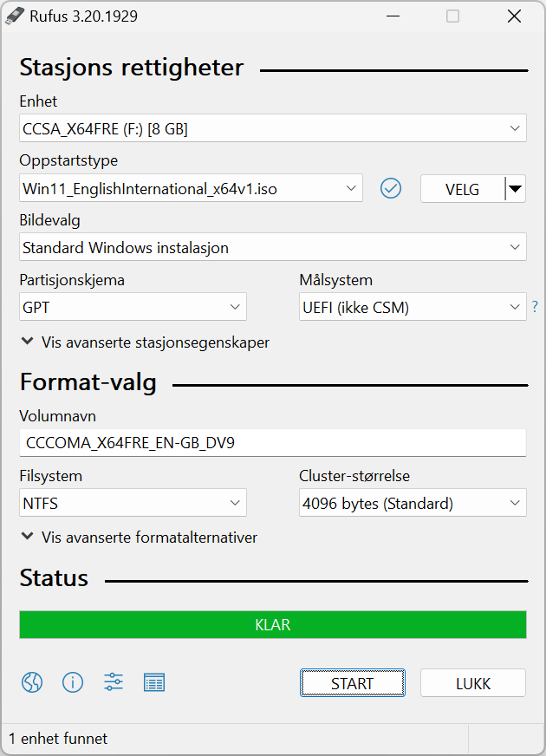Image resolution: width=546 pixels, height=756 pixels.
Task: Click the LUKK button
Action: tap(472, 683)
